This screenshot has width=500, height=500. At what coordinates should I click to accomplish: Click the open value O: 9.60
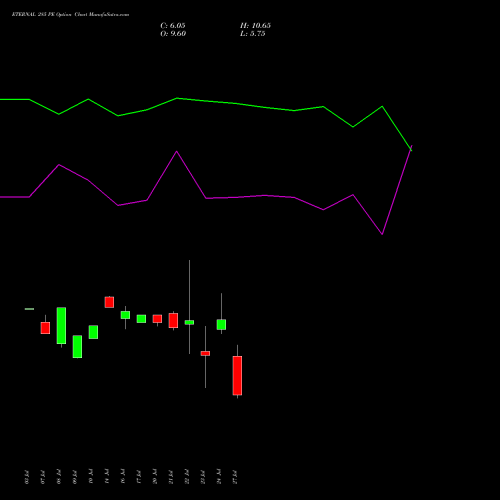click(173, 34)
